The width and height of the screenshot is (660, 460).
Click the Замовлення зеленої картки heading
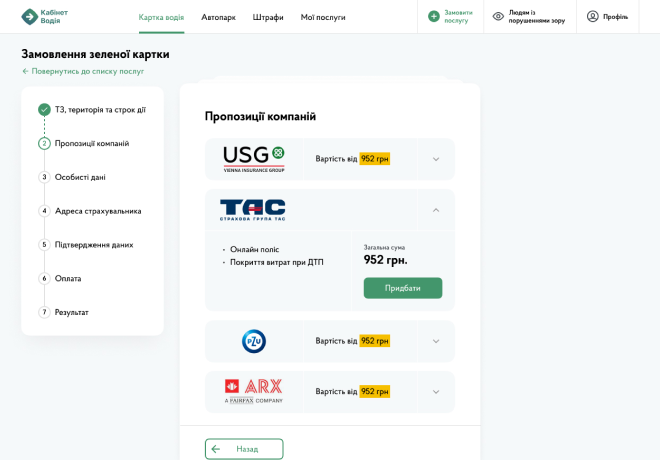point(96,54)
